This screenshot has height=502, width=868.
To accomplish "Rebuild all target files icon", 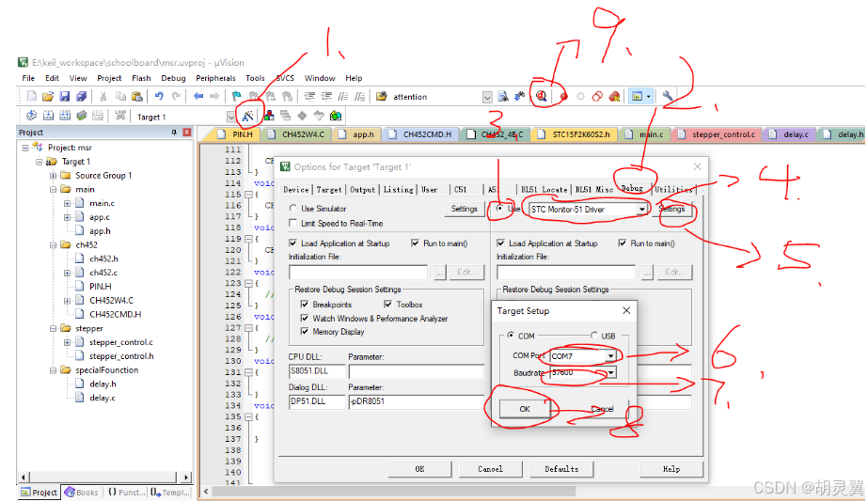I will 65,115.
